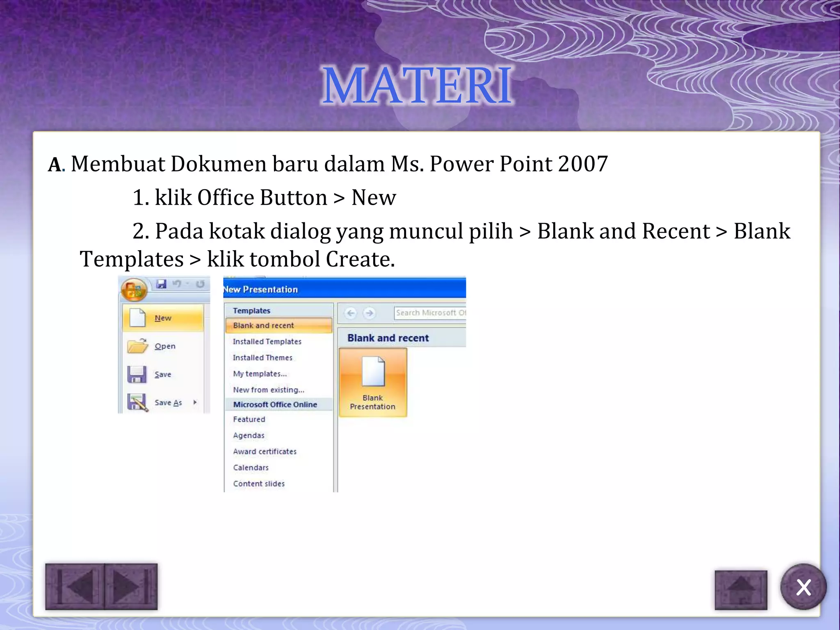
Task: Select the Featured online category
Action: click(x=249, y=419)
